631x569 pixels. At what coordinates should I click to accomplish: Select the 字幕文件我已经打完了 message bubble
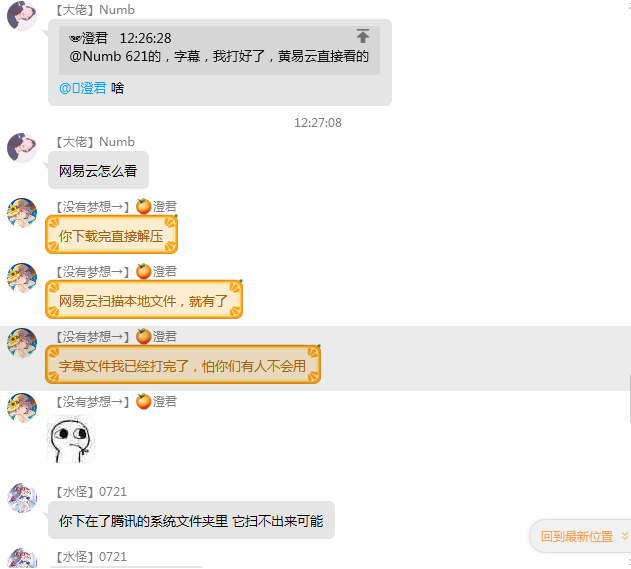coord(183,365)
